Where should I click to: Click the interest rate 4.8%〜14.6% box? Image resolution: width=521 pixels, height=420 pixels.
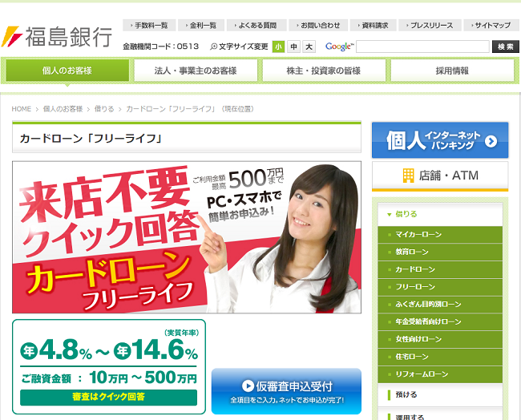(109, 367)
